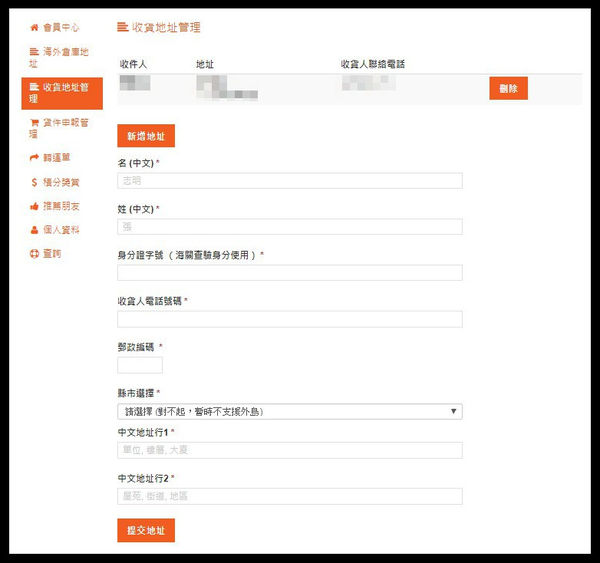Click the person icon for 個人資料

tap(34, 230)
